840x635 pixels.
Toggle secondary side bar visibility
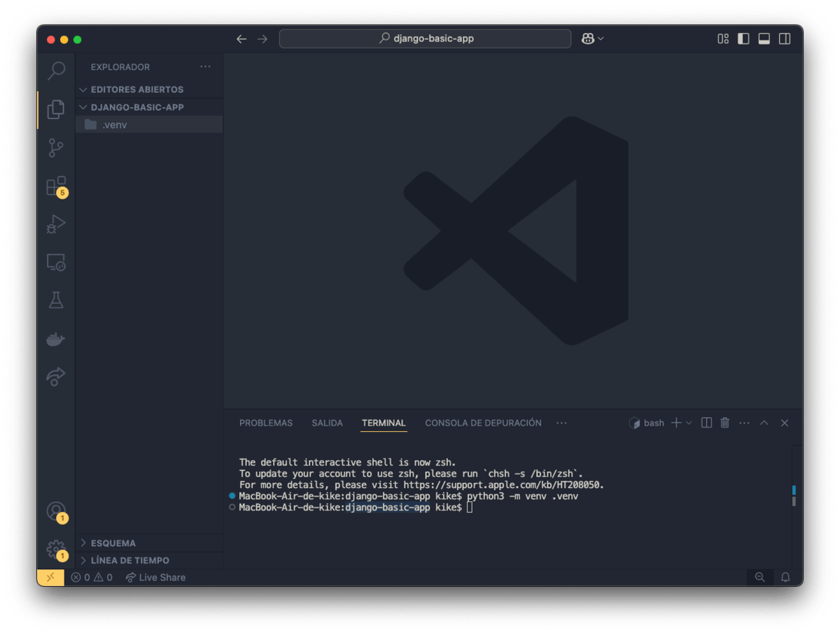point(785,39)
